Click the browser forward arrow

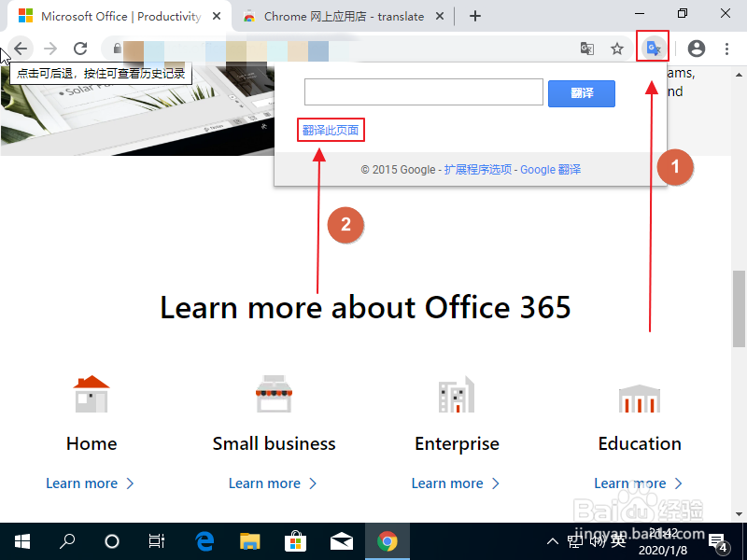[x=50, y=49]
